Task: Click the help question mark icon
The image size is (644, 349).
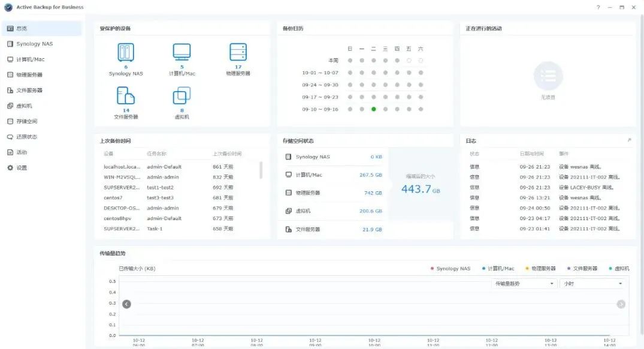Action: [598, 7]
